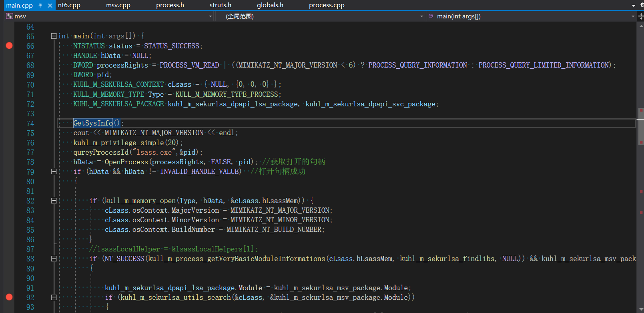Collapse the main function at line 65
644x313 pixels.
54,36
